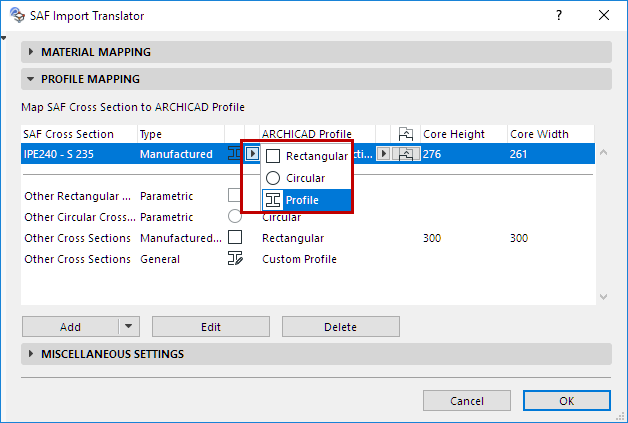Screen dimensions: 628x423
Task: Collapse the PROFILE MAPPING section
Action: (x=316, y=79)
